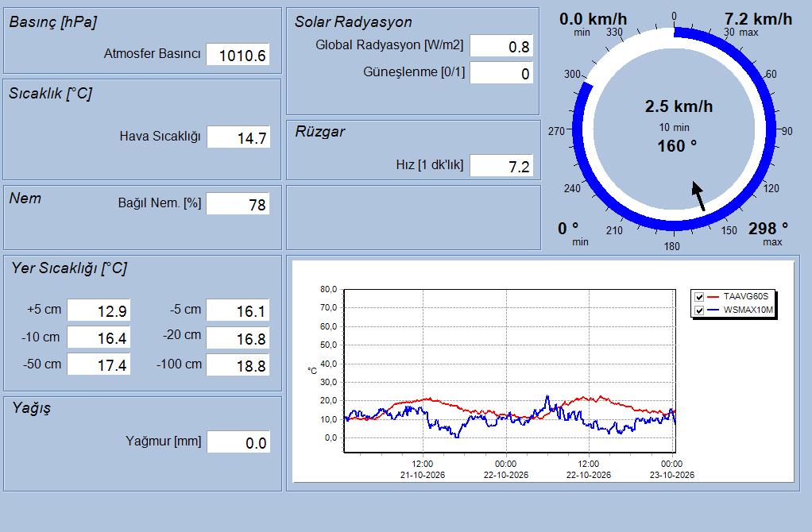Click the Yağış heading
The image size is (812, 532).
[32, 408]
